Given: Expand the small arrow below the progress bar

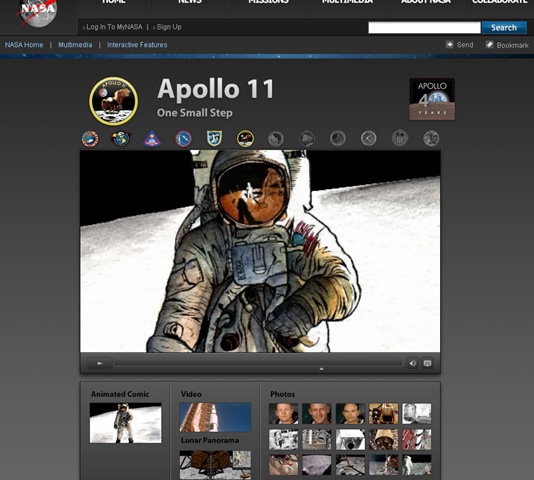Looking at the screenshot, I should click(x=321, y=369).
